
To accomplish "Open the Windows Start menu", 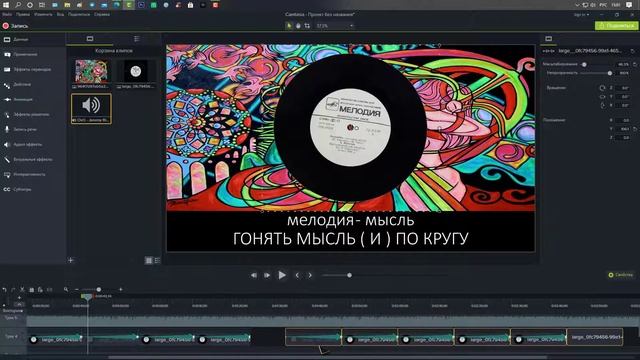I will [x=6, y=5].
